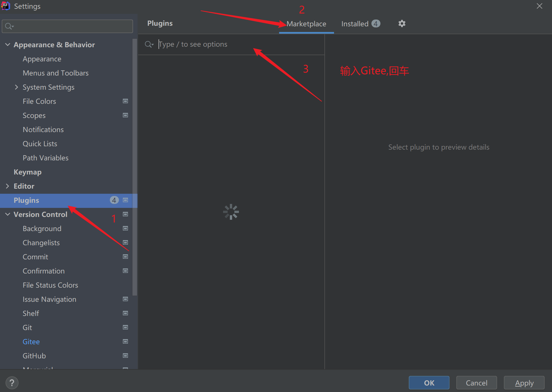Image resolution: width=552 pixels, height=392 pixels.
Task: Open Changelists settings
Action: [41, 243]
